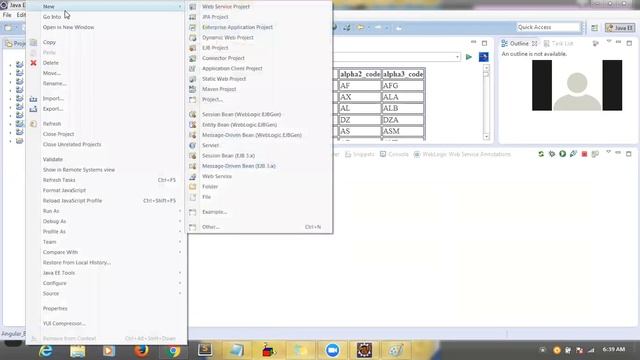Click the Refresh icon in context menu
Image resolution: width=640 pixels, height=360 pixels.
tap(33, 124)
